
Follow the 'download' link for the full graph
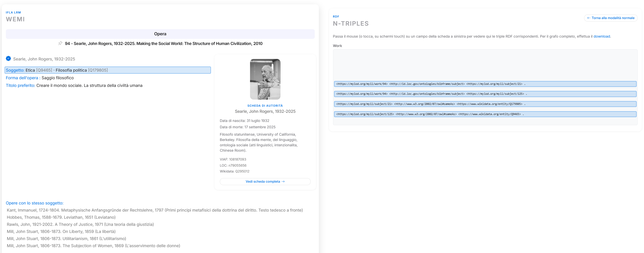tap(602, 36)
